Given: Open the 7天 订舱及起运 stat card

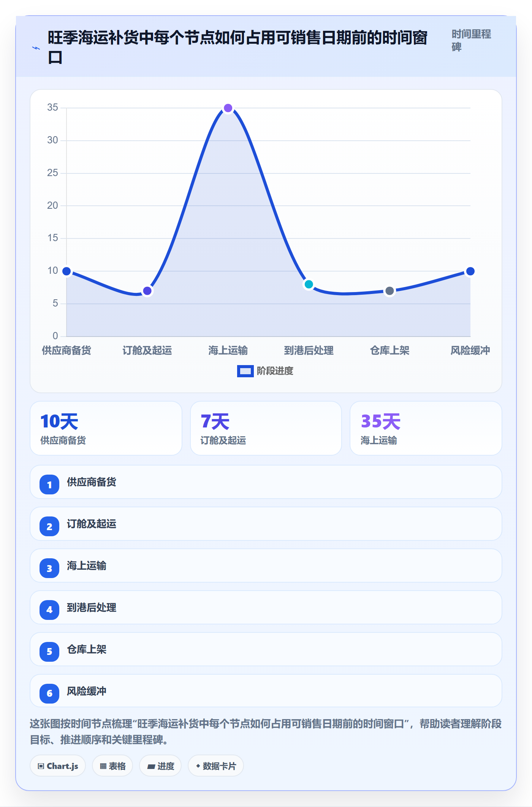Looking at the screenshot, I should (266, 428).
